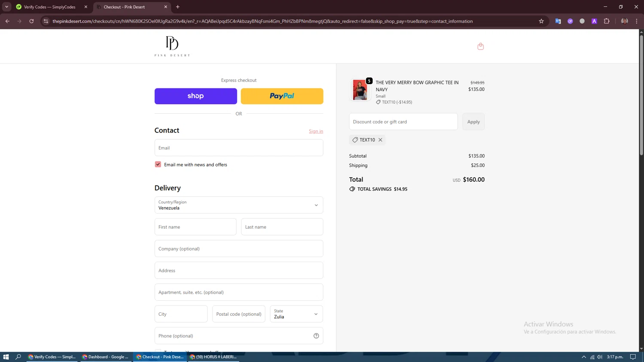This screenshot has height=362, width=644.
Task: Click the purple A extension icon
Action: click(594, 21)
